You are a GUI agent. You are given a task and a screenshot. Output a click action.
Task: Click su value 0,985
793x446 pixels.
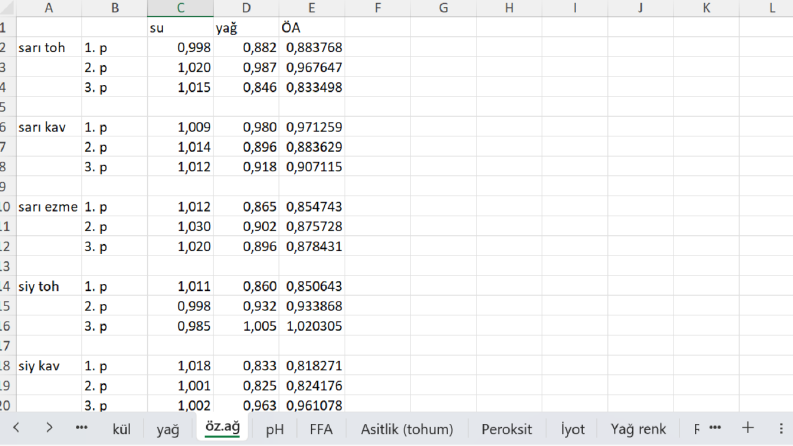coord(181,326)
